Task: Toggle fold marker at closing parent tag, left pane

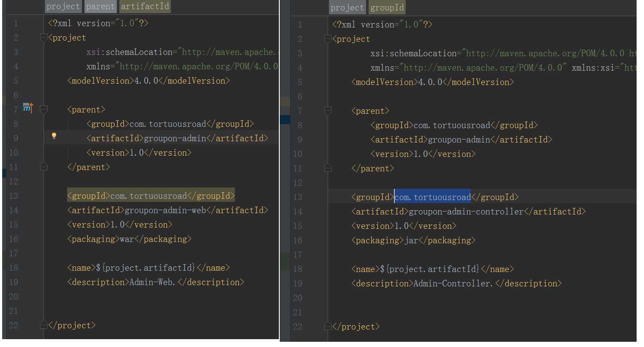Action: pos(43,166)
